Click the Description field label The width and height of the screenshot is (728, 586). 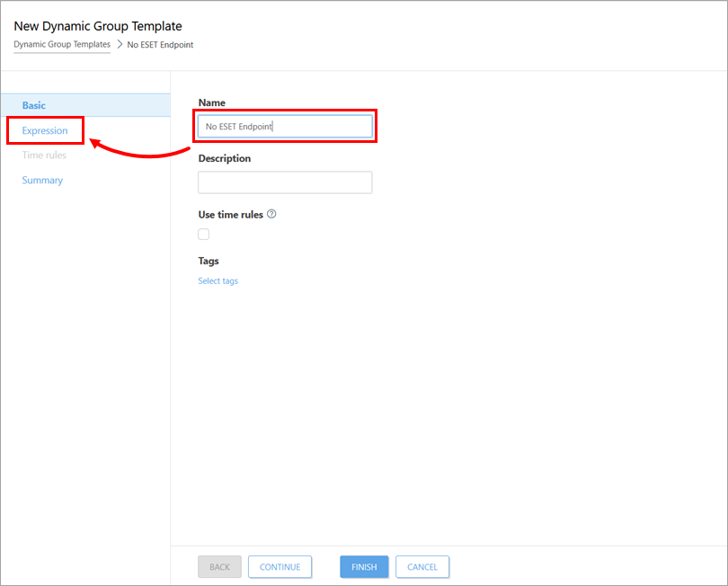(x=225, y=158)
